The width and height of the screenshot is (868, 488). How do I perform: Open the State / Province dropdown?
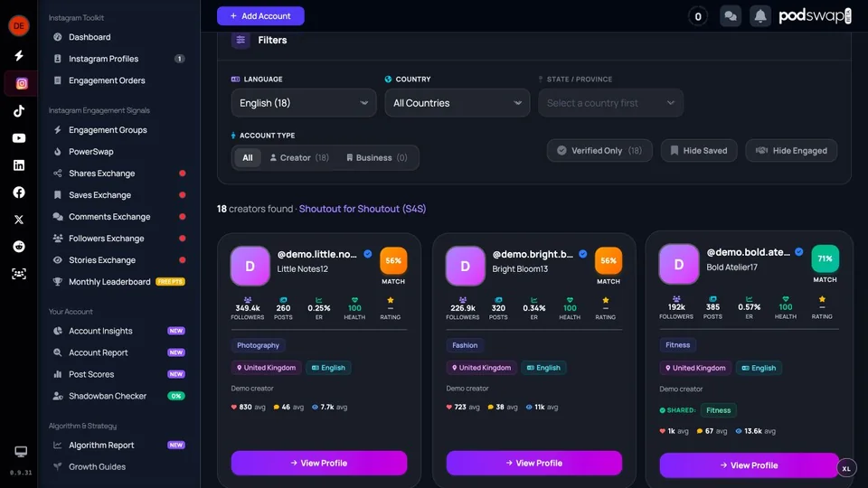(x=610, y=103)
